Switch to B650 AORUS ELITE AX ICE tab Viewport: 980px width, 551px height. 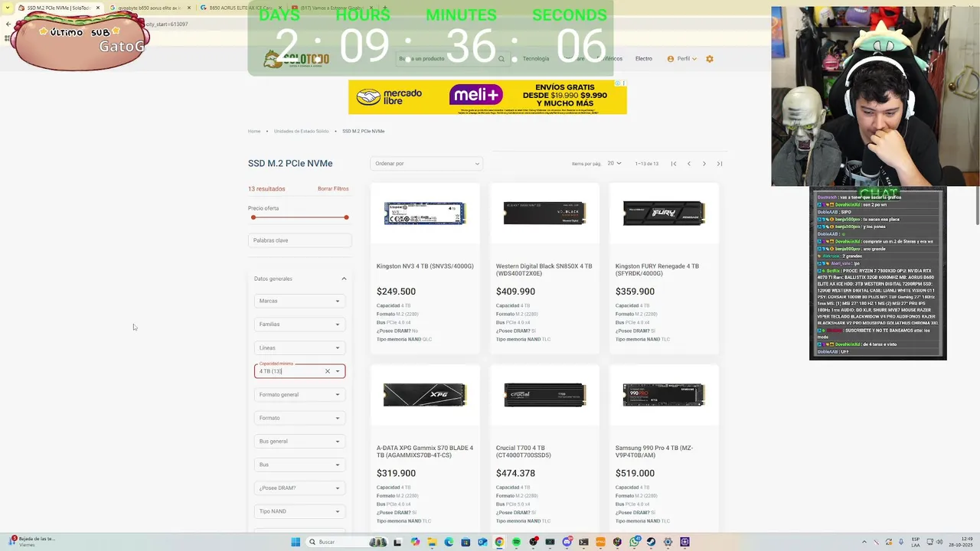(236, 8)
